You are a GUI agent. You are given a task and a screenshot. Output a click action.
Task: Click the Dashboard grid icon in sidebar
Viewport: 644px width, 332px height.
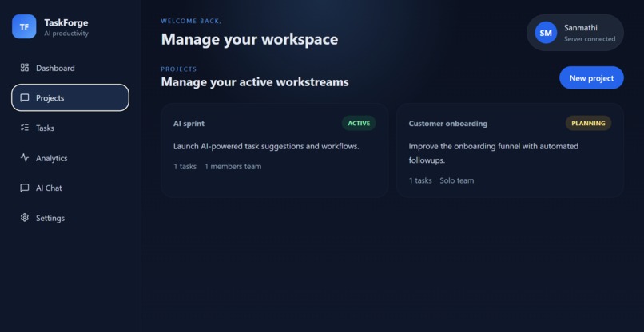point(25,68)
